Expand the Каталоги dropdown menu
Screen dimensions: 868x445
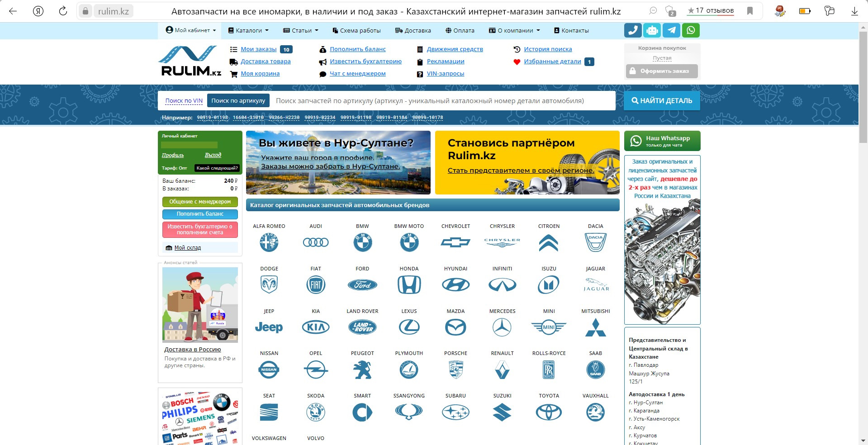coord(248,30)
